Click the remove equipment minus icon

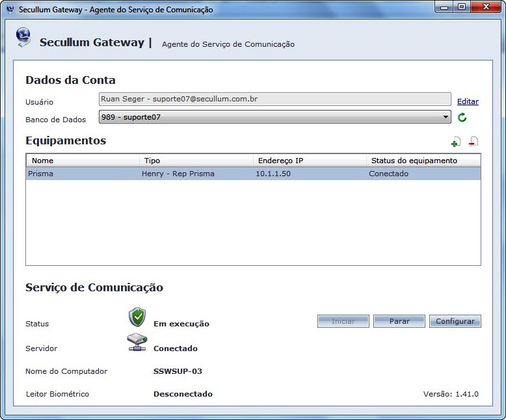473,142
